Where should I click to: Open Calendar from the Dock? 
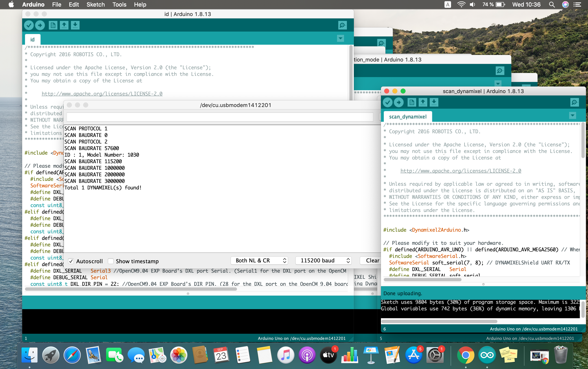221,355
